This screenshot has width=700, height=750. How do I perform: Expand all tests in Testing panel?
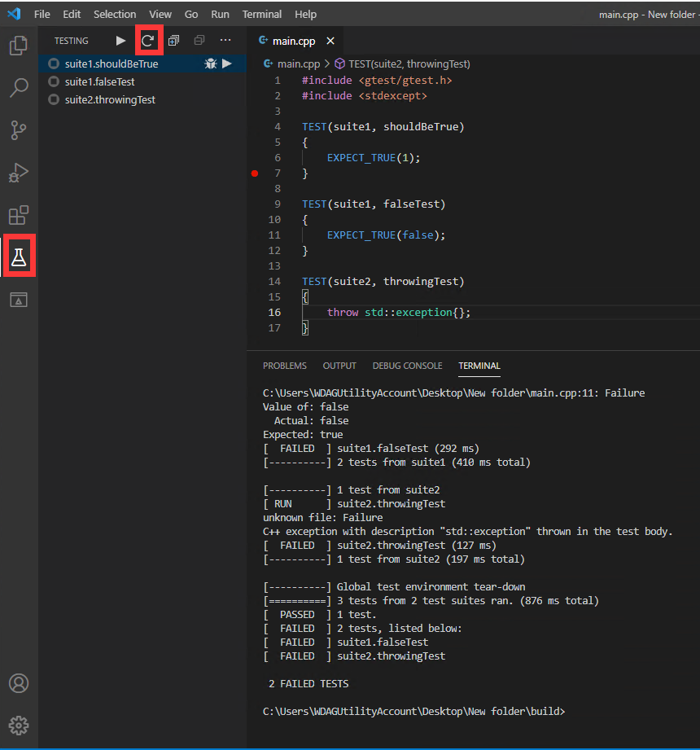coord(173,41)
